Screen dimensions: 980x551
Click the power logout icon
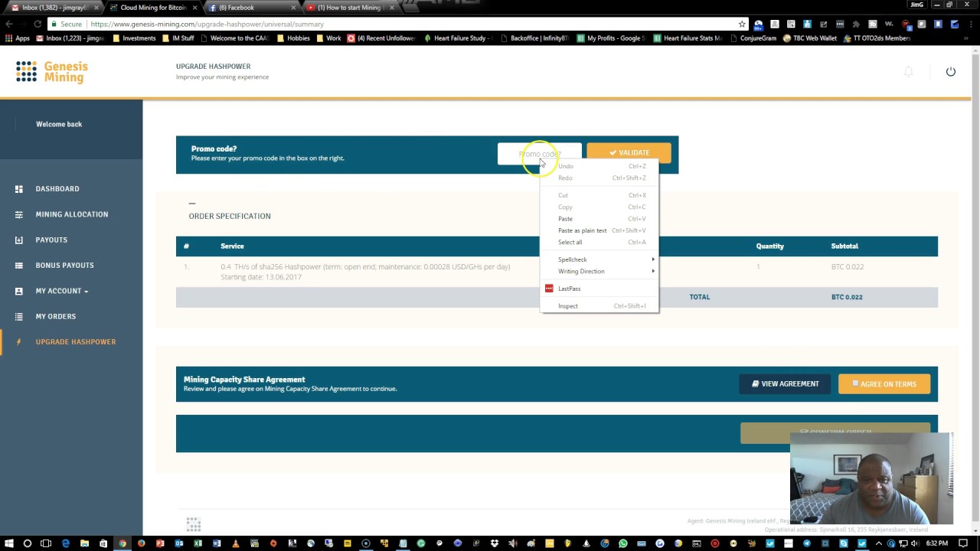pyautogui.click(x=951, y=72)
